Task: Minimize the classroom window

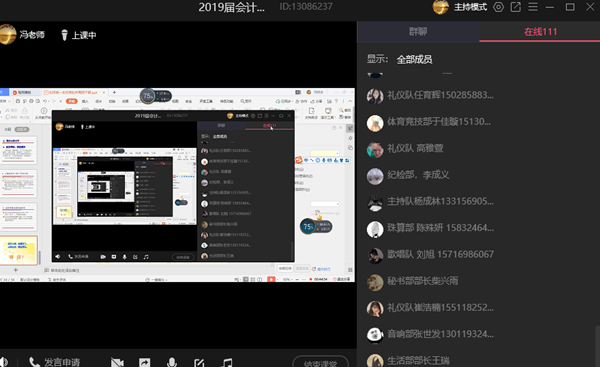Action: pyautogui.click(x=550, y=7)
